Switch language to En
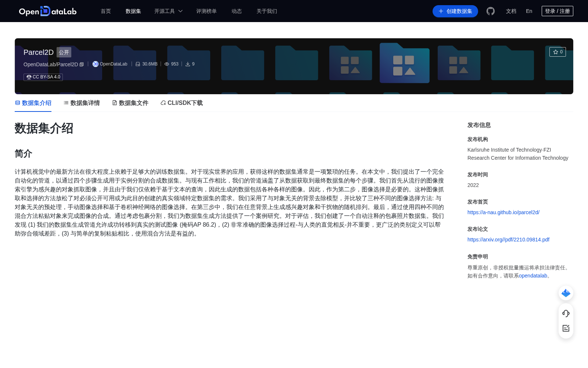The image size is (588, 368). (x=529, y=11)
